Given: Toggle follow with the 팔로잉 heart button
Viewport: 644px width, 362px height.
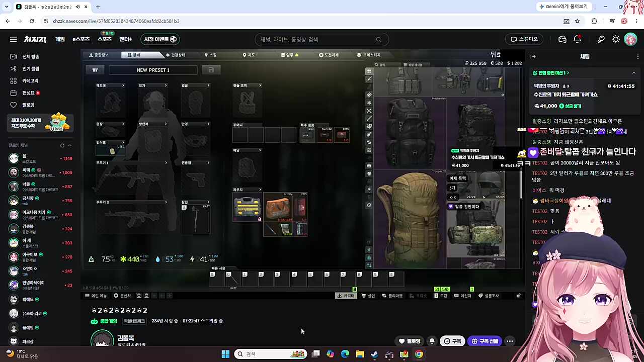Looking at the screenshot, I should 410,341.
